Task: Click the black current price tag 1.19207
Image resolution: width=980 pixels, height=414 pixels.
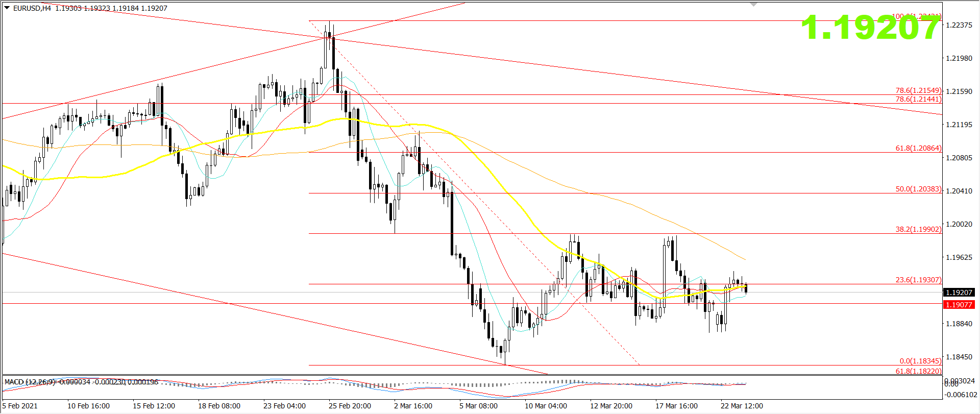Action: [959, 293]
